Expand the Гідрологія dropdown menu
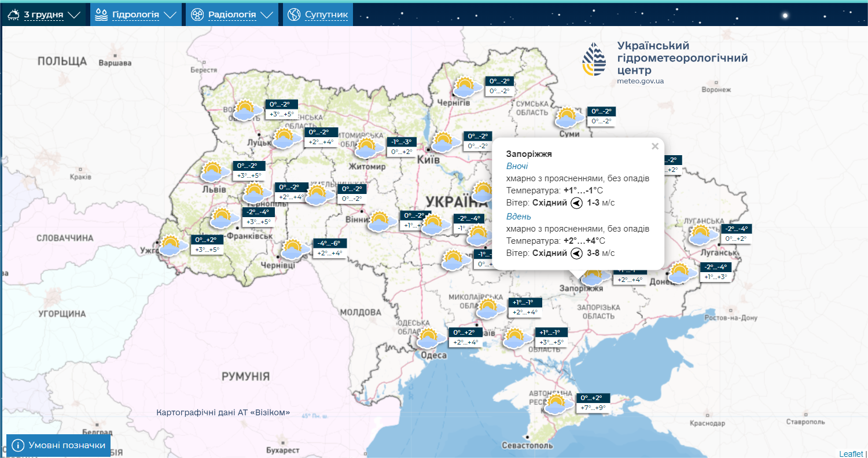This screenshot has height=458, width=868. (x=135, y=14)
